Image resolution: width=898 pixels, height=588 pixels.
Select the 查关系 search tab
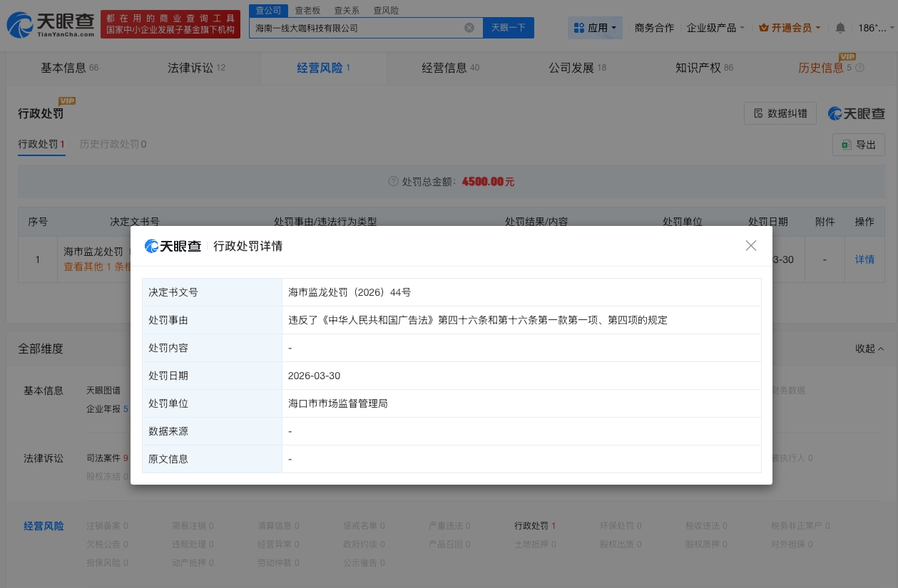pos(347,10)
